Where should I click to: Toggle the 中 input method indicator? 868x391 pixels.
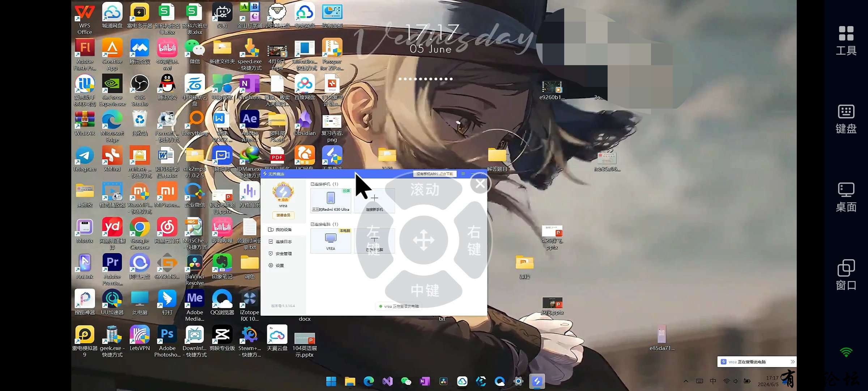pyautogui.click(x=713, y=381)
